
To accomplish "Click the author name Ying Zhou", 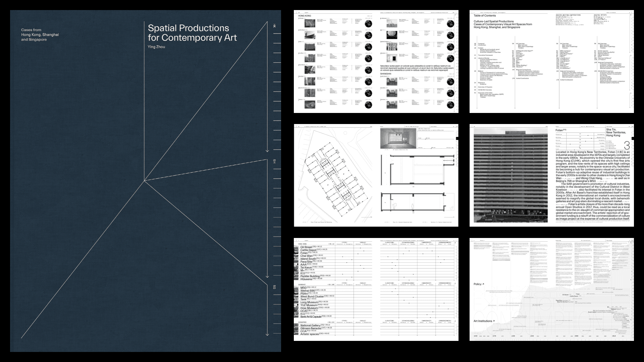I will point(156,47).
